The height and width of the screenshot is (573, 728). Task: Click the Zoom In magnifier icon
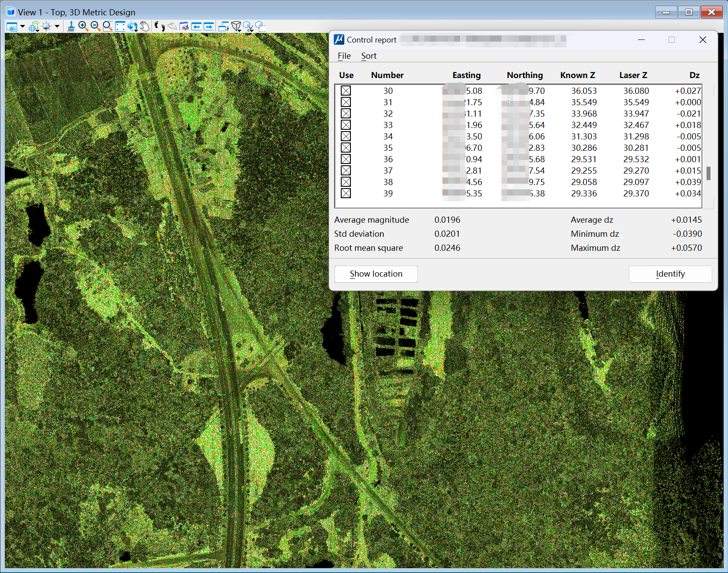[x=83, y=26]
